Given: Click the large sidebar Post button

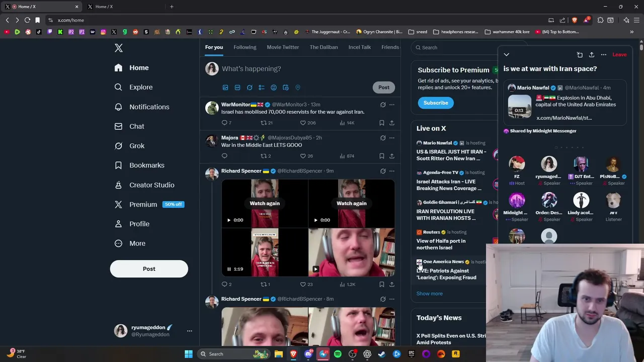Looking at the screenshot, I should tap(149, 269).
